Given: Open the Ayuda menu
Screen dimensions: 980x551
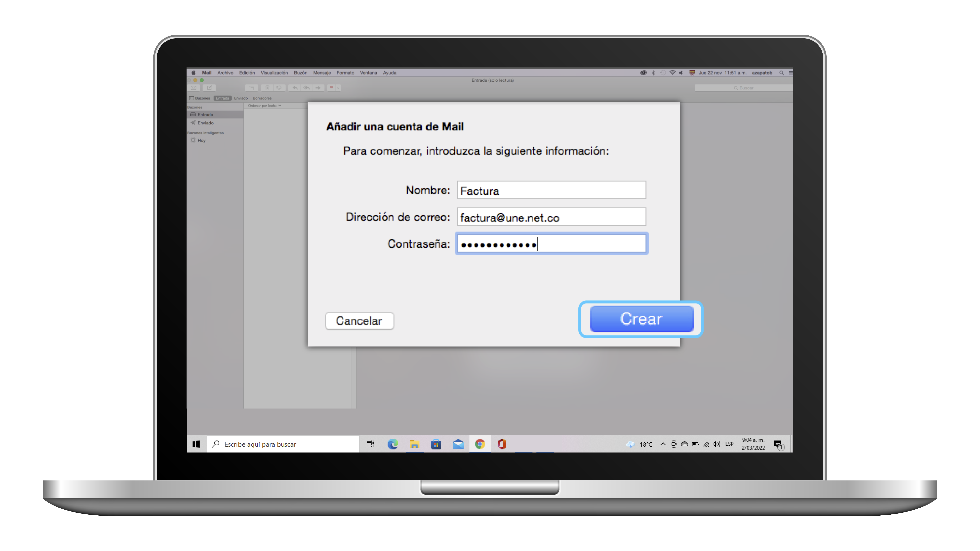Looking at the screenshot, I should coord(389,73).
